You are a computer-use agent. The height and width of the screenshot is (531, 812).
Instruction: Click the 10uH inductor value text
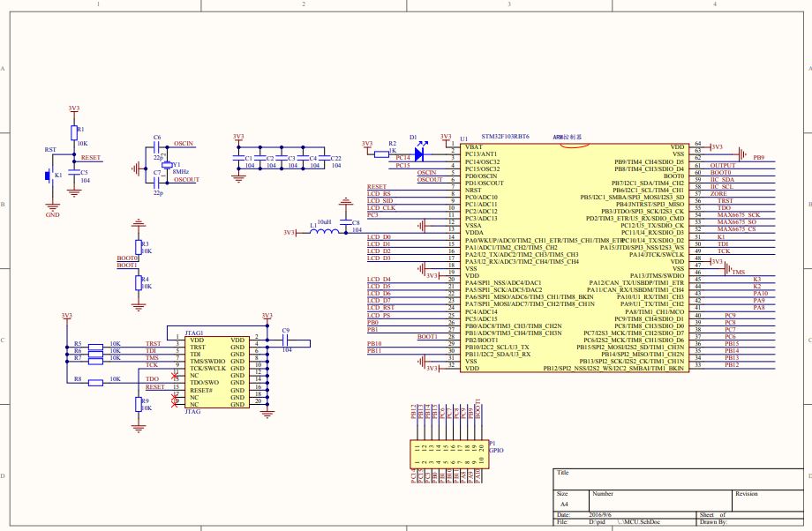click(x=324, y=222)
